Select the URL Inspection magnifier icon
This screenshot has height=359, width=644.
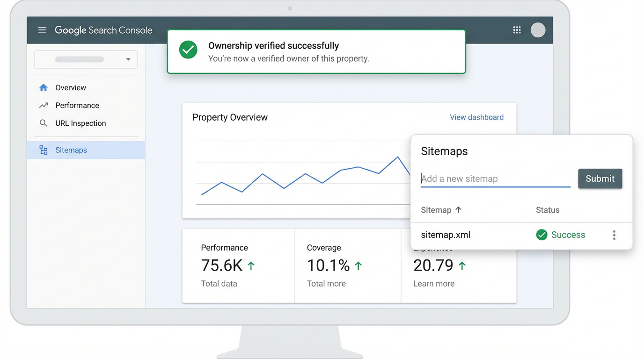tap(43, 123)
